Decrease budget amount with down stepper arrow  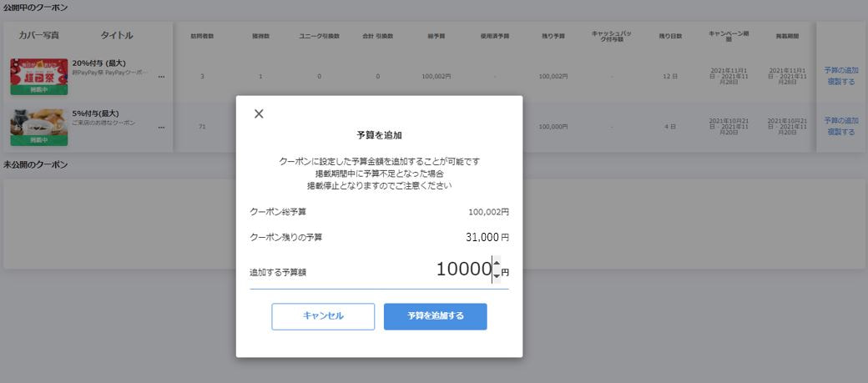tap(497, 275)
